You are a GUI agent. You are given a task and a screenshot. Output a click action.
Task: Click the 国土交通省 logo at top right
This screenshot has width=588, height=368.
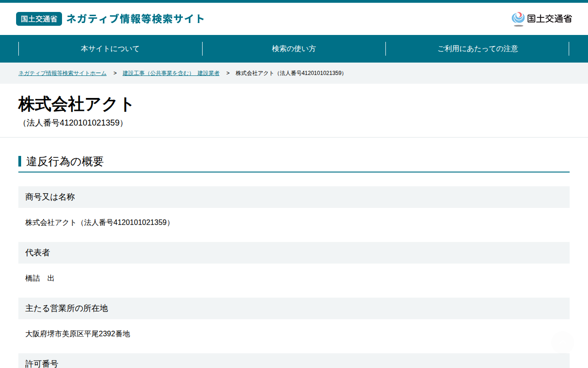click(542, 19)
